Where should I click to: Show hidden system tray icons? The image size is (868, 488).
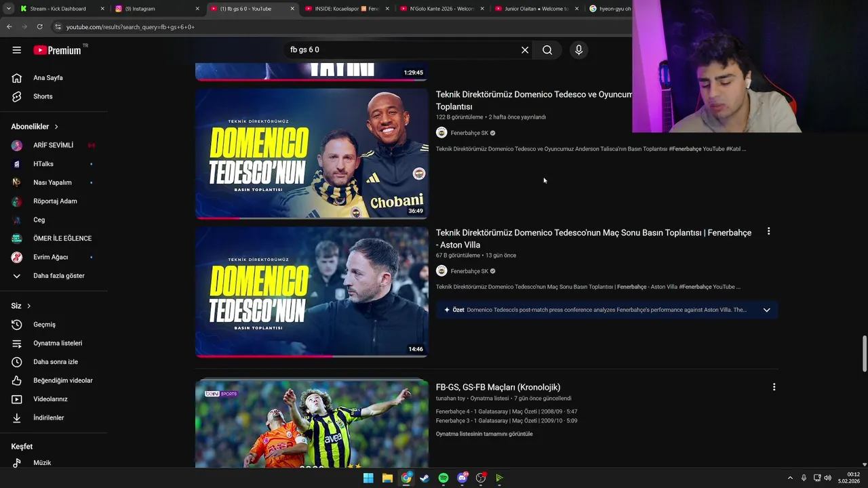tap(790, 478)
